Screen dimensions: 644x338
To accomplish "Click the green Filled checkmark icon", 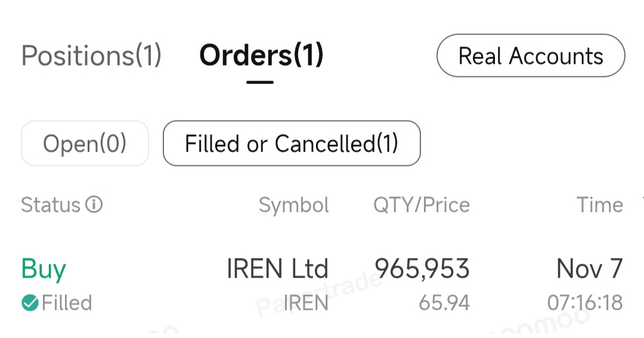I will click(x=30, y=303).
